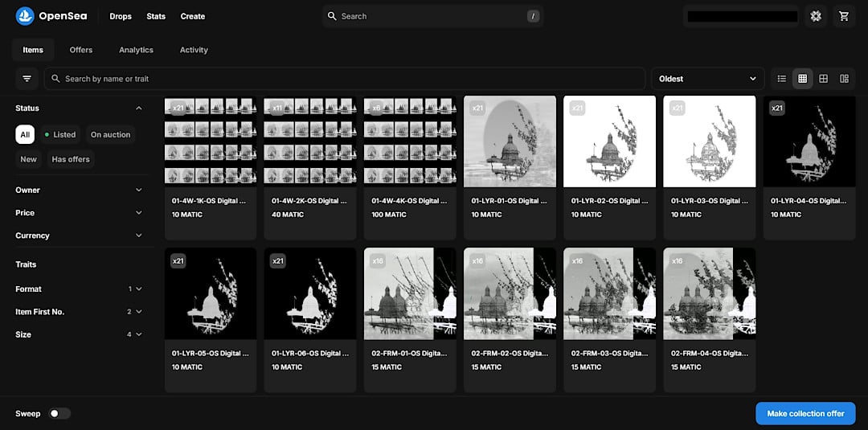The width and height of the screenshot is (868, 430).
Task: Filter by On auction status
Action: point(110,134)
